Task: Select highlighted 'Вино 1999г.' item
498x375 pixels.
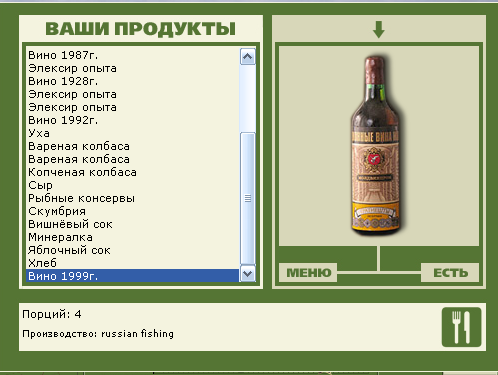Action: pos(132,276)
